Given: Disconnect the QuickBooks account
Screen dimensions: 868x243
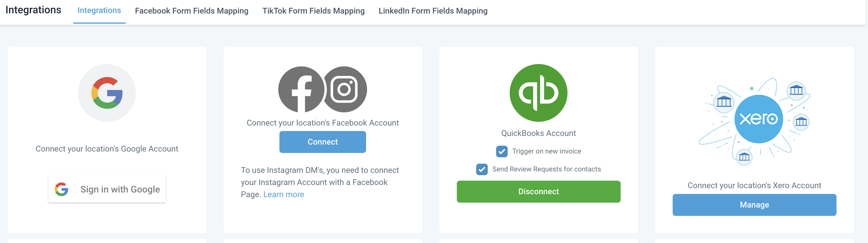Looking at the screenshot, I should (539, 192).
